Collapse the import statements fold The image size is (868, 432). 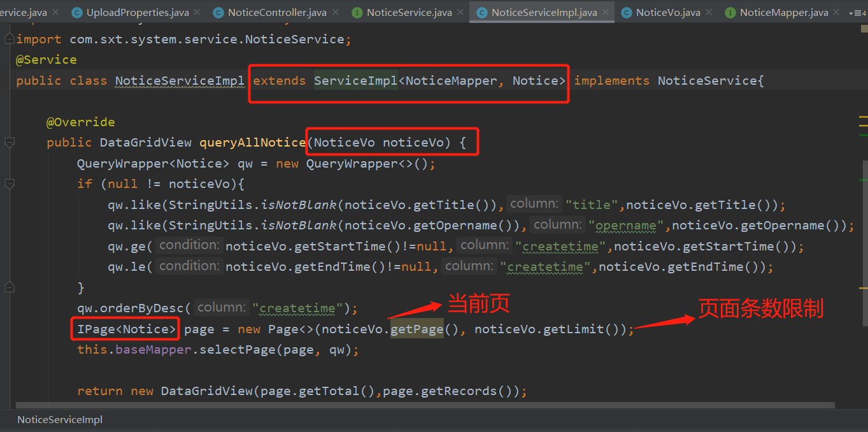tap(9, 40)
